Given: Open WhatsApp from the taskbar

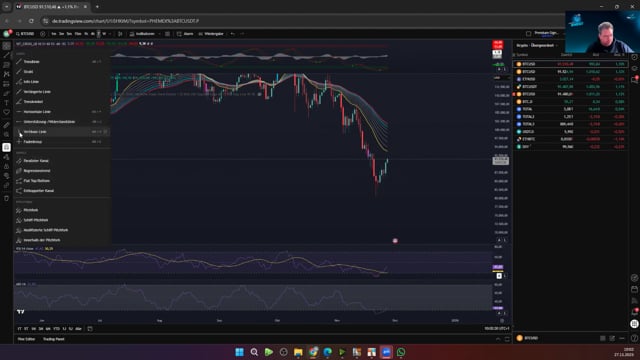Looking at the screenshot, I should pos(401,352).
